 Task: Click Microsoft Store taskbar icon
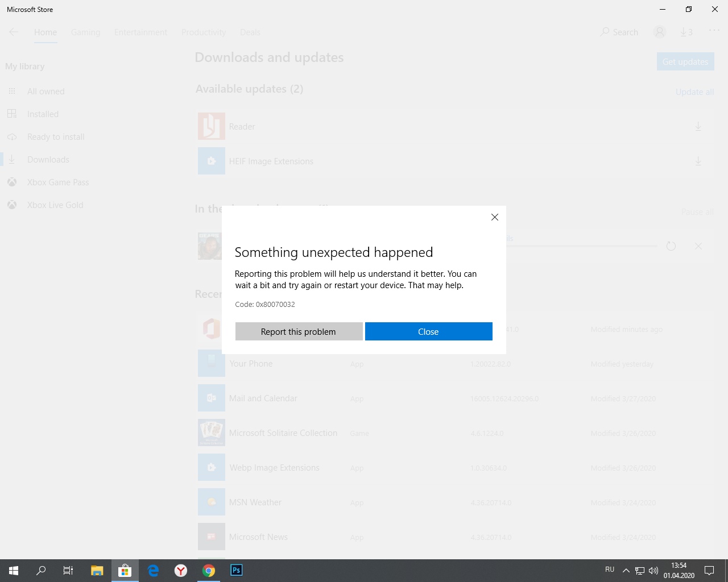(x=125, y=571)
